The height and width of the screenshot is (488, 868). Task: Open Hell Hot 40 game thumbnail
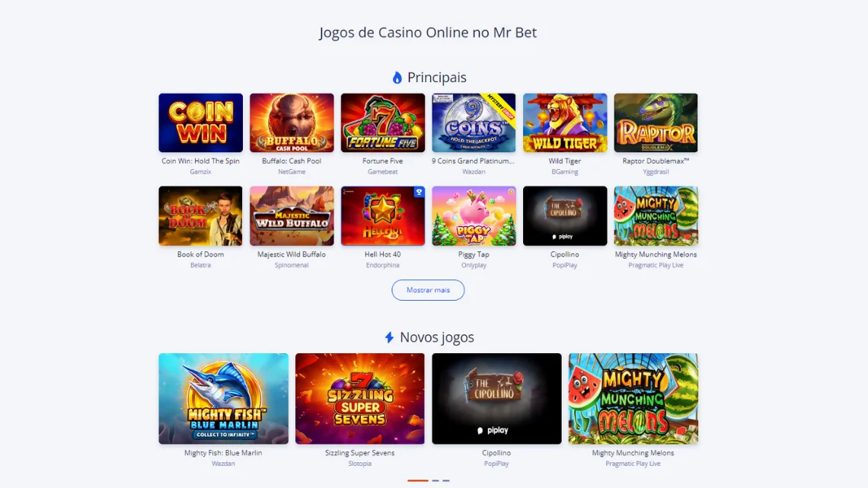coord(382,215)
